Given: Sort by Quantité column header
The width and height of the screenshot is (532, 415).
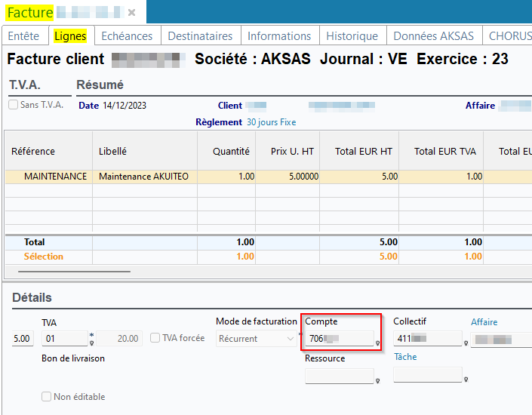Looking at the screenshot, I should click(x=226, y=151).
